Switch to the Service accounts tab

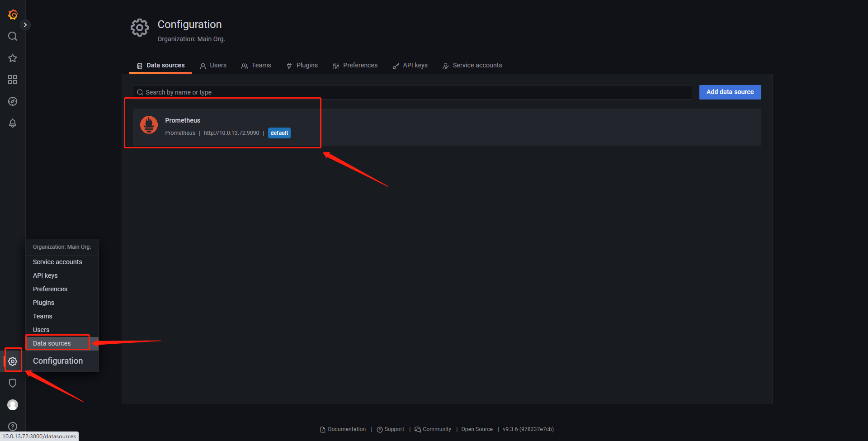472,66
